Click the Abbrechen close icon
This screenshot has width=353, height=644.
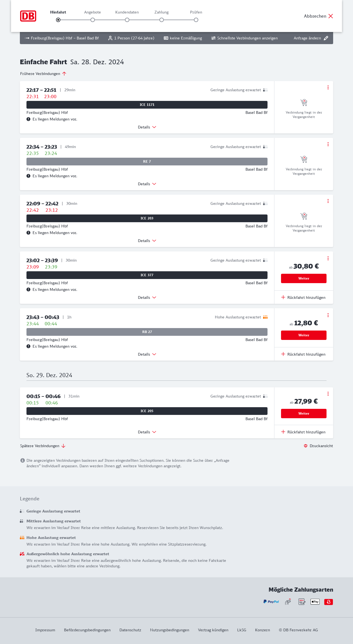tap(331, 16)
